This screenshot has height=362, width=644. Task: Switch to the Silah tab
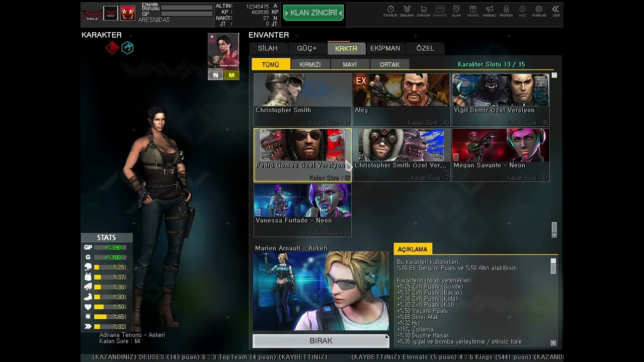pos(268,48)
